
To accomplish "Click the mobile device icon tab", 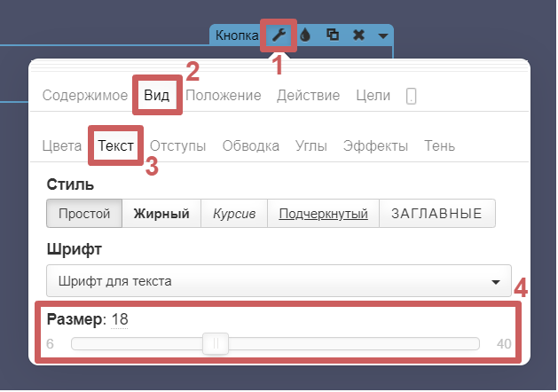I will pos(411,96).
